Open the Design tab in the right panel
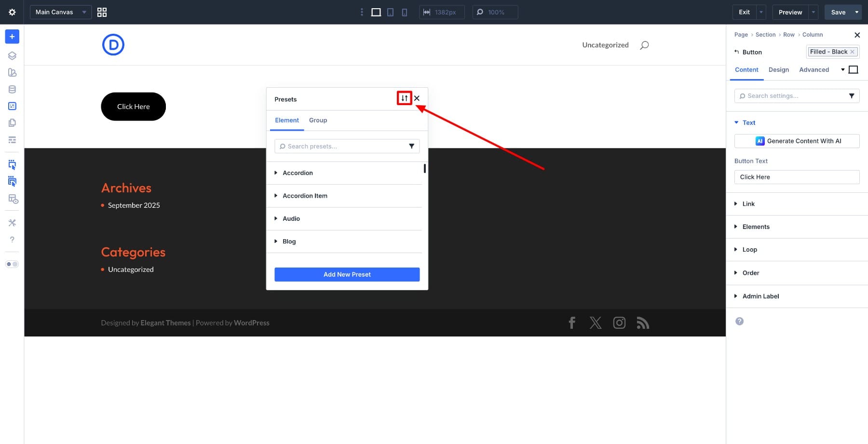Screen dimensions: 868x444 click(779, 69)
